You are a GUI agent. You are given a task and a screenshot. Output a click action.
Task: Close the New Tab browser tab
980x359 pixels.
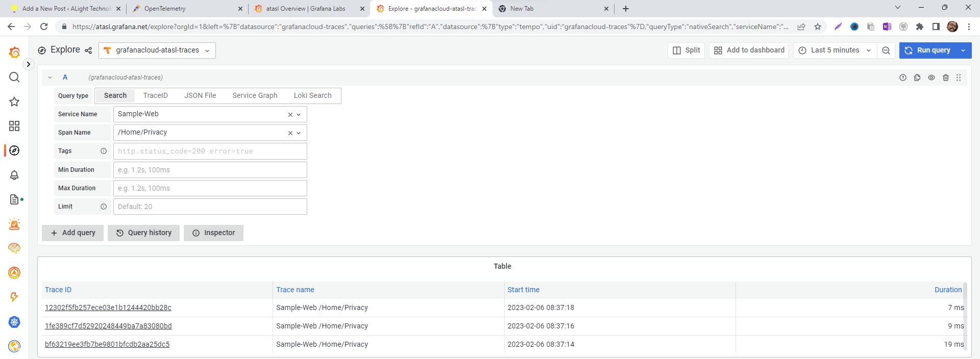click(606, 9)
